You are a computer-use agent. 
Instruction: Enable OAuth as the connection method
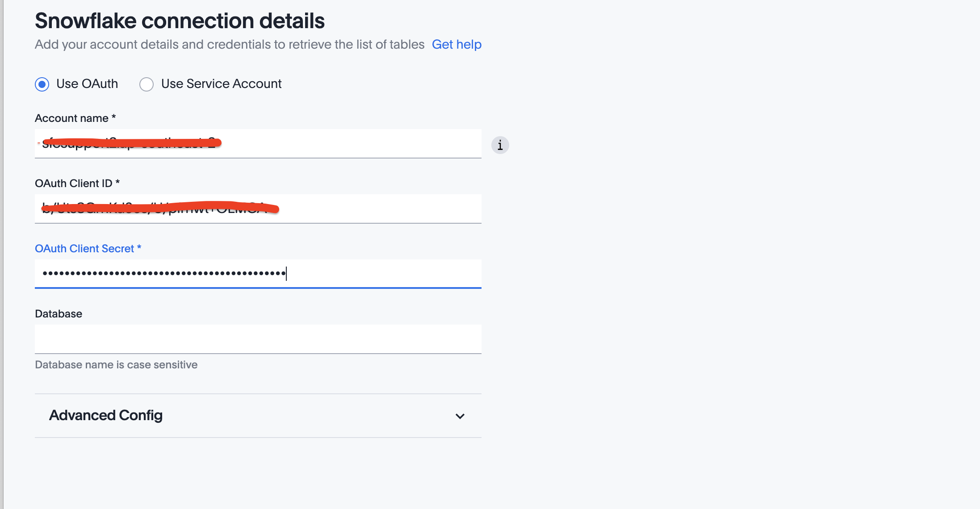tap(42, 84)
